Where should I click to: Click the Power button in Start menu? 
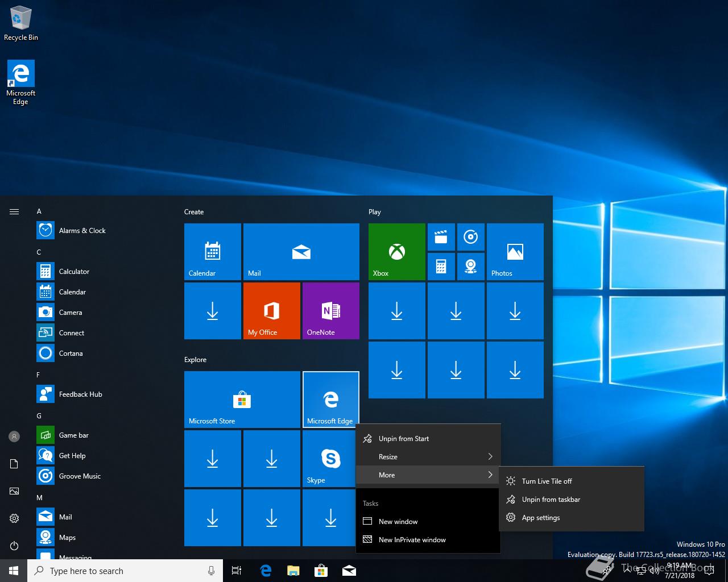tap(14, 546)
